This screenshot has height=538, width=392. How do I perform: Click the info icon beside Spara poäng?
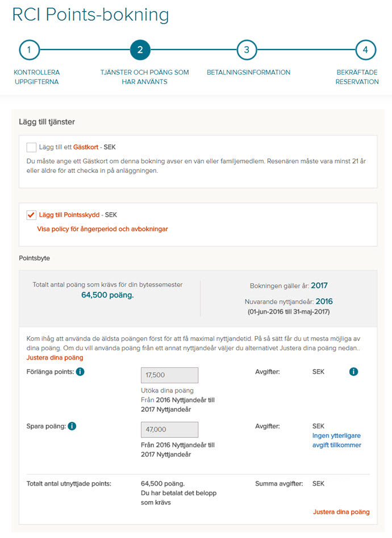pyautogui.click(x=72, y=426)
